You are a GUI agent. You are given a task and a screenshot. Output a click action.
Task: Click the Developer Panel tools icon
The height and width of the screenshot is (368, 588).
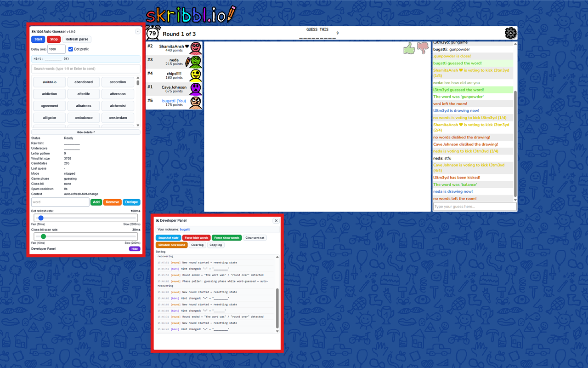point(158,221)
